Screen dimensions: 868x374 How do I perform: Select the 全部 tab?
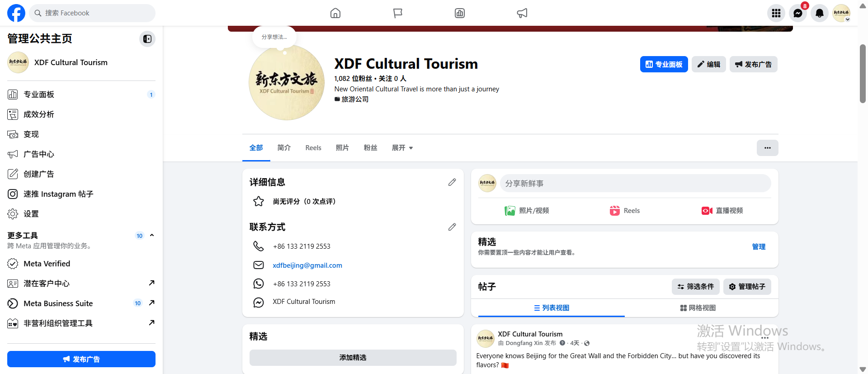pos(256,148)
